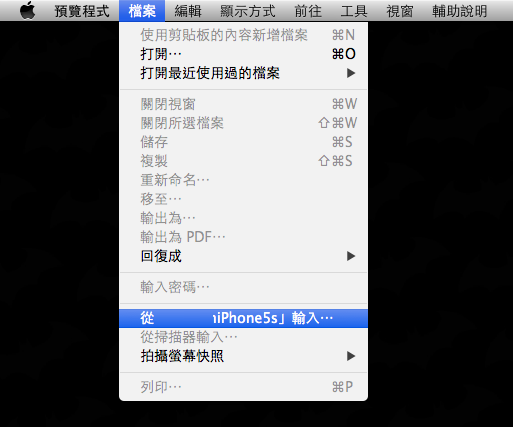513x427 pixels.
Task: Choose 打開最近使用過的檔案 entry
Action: coord(243,73)
